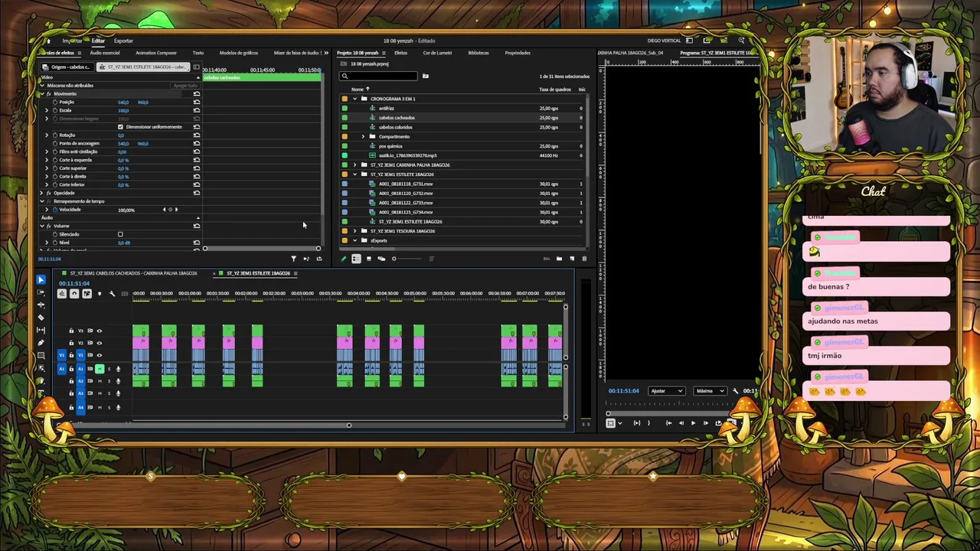Open the Cor de Lumetri tab
Screen dimensions: 980x551
click(x=438, y=53)
